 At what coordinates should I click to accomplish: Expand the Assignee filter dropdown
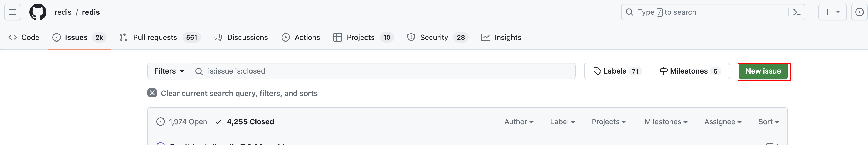(722, 122)
